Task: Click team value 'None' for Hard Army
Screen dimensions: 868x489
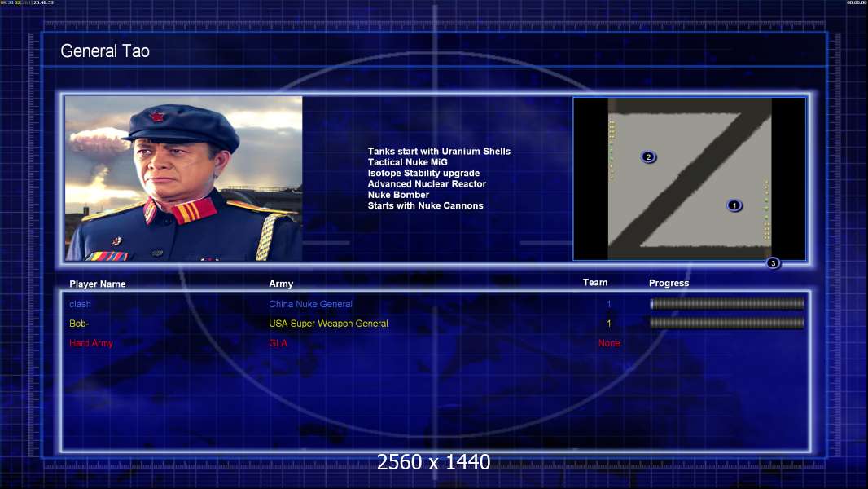Action: click(x=609, y=343)
